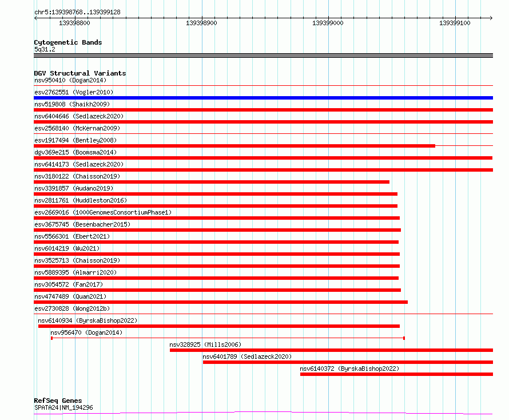Click the red nsv4747489 variant bar
The height and width of the screenshot is (420, 509).
(221, 302)
